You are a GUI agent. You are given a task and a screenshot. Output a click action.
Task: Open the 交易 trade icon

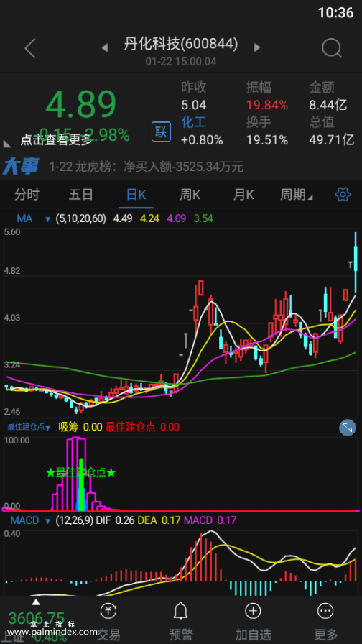pos(108,611)
